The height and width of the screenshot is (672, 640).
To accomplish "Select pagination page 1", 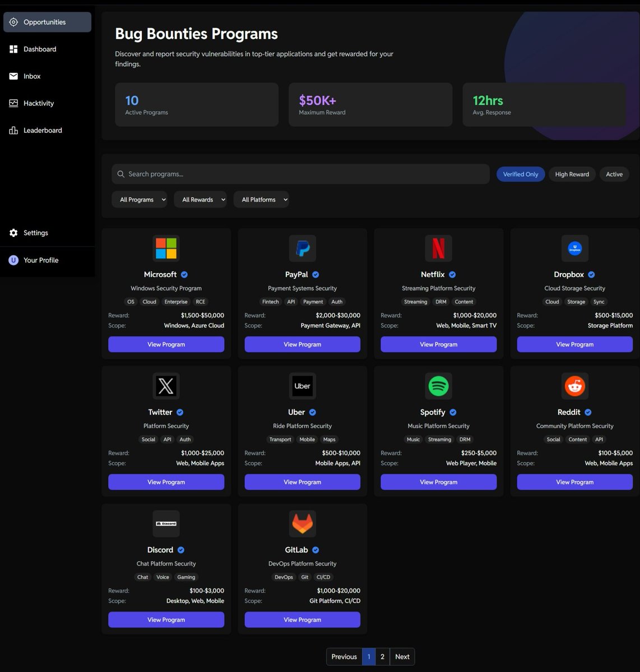I will pyautogui.click(x=369, y=657).
